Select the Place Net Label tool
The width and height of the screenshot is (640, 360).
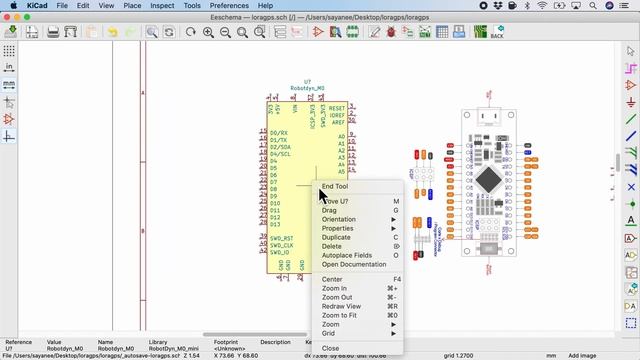tap(631, 221)
